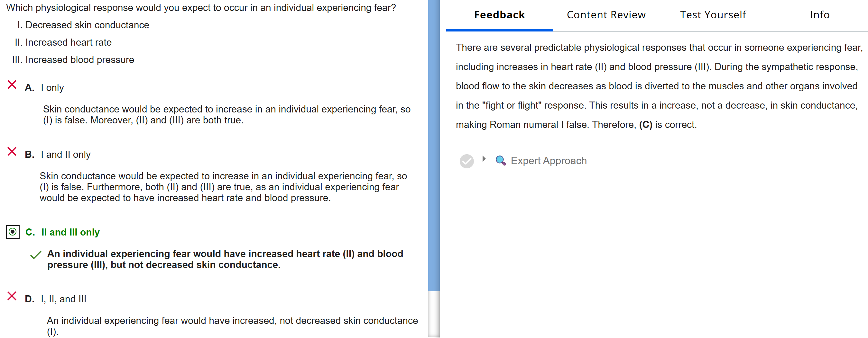Click the red X beside answer D
868x338 pixels.
point(12,296)
